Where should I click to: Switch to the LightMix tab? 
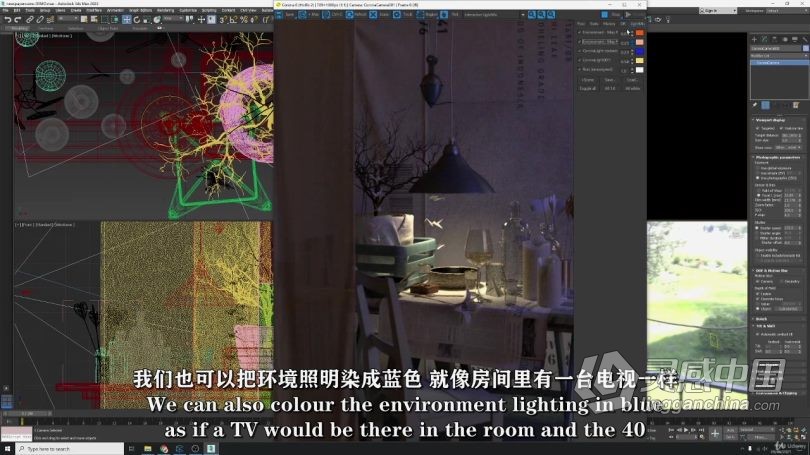click(x=637, y=24)
